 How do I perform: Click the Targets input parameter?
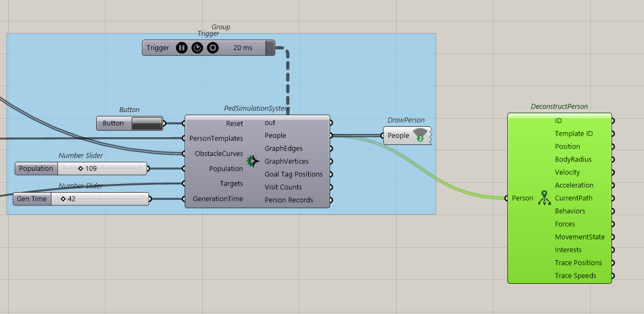[231, 183]
